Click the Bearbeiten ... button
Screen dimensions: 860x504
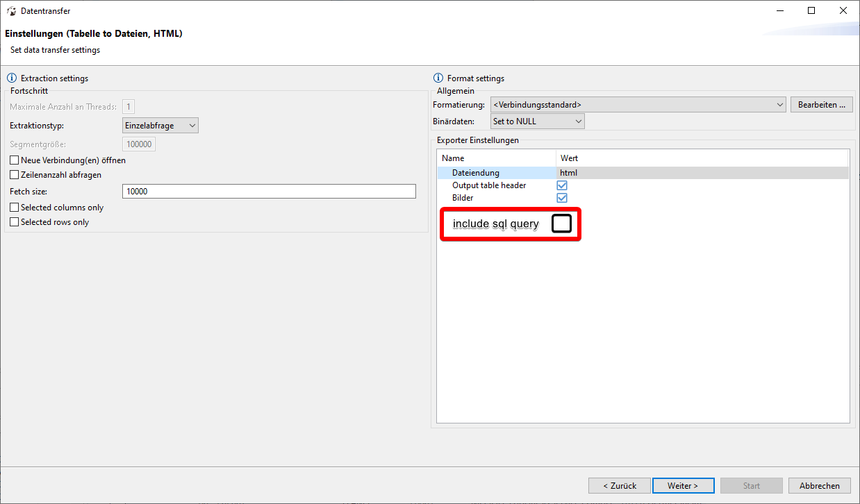tap(822, 105)
